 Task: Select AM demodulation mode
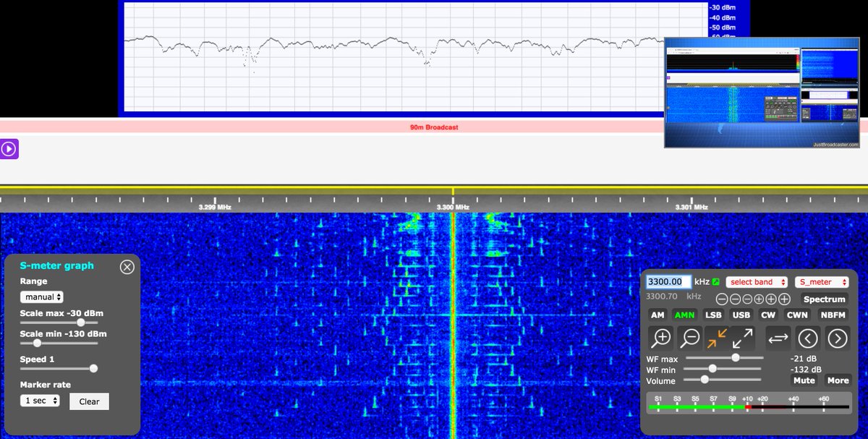pyautogui.click(x=658, y=315)
